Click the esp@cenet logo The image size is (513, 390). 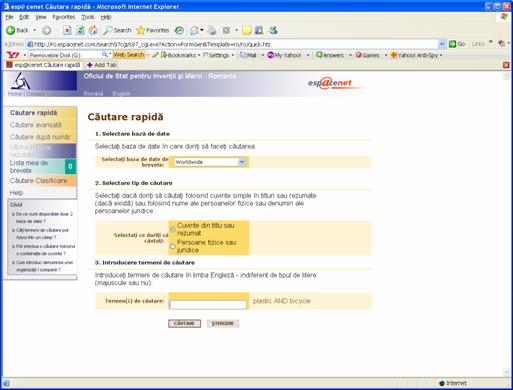point(331,83)
